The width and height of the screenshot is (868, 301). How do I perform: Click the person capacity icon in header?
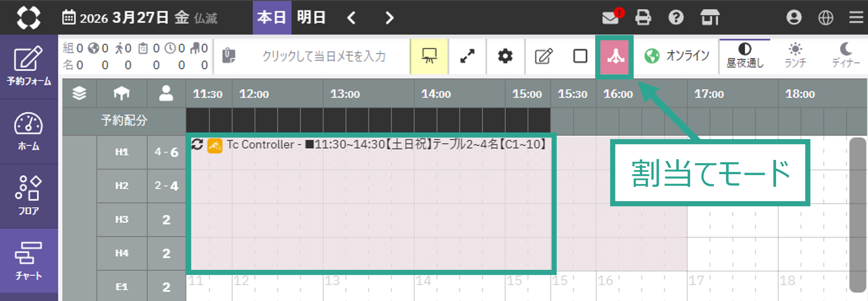(166, 93)
